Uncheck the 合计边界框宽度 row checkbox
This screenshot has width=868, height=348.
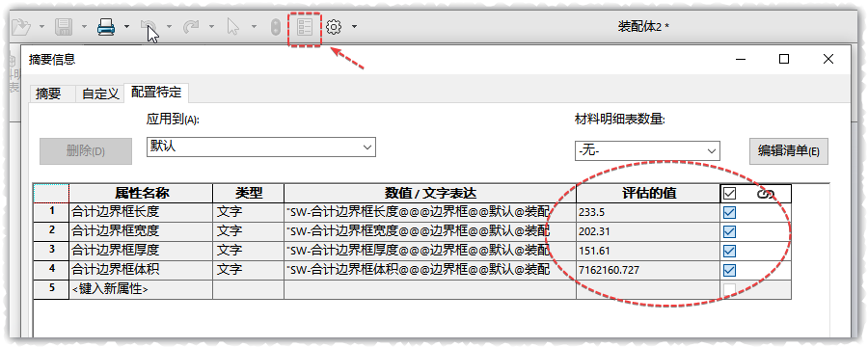[x=730, y=231]
